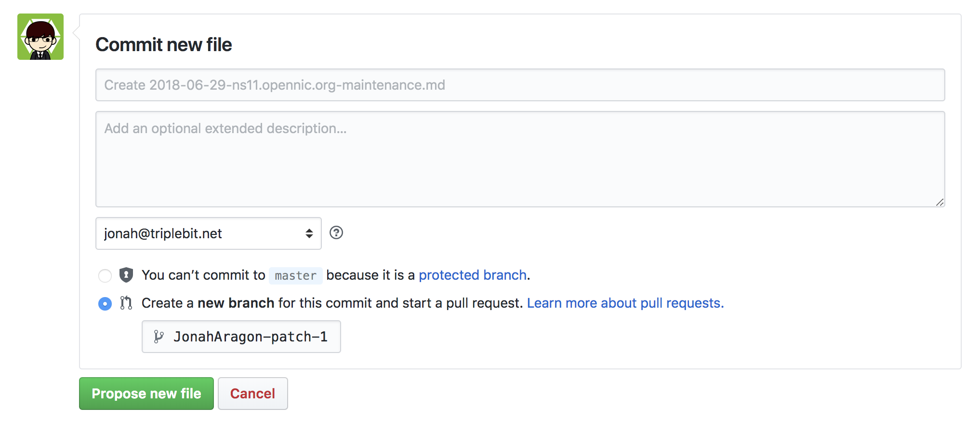Click the JonahAragon-patch-1 branch name field

251,337
